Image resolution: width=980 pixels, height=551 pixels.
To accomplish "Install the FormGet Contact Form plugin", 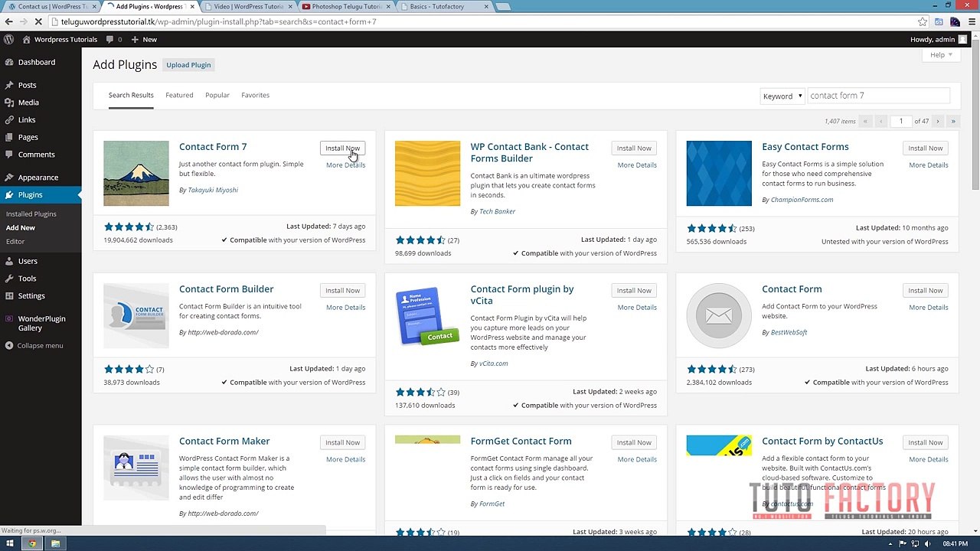I will pyautogui.click(x=634, y=442).
